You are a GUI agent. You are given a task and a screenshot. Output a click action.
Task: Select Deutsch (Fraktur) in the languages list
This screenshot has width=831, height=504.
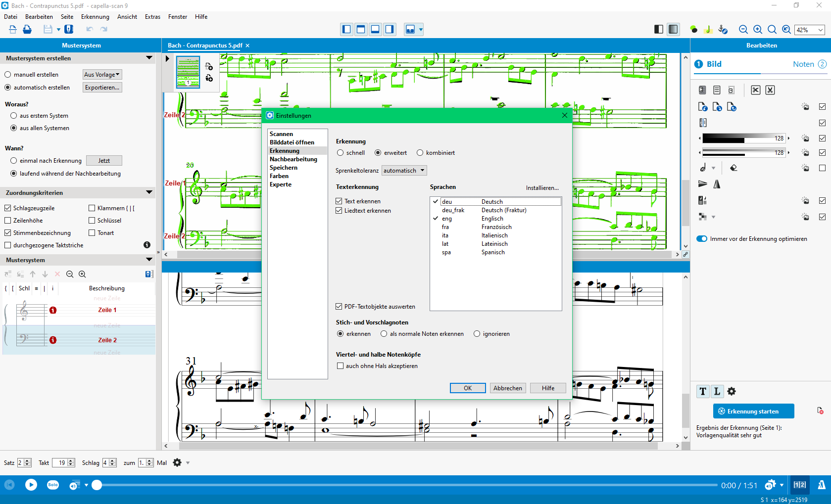click(x=495, y=210)
